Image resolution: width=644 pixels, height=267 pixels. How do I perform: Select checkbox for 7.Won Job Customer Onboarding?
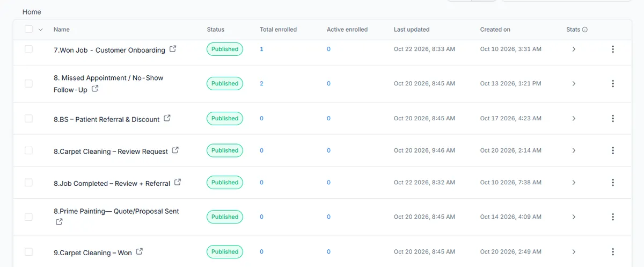point(28,49)
